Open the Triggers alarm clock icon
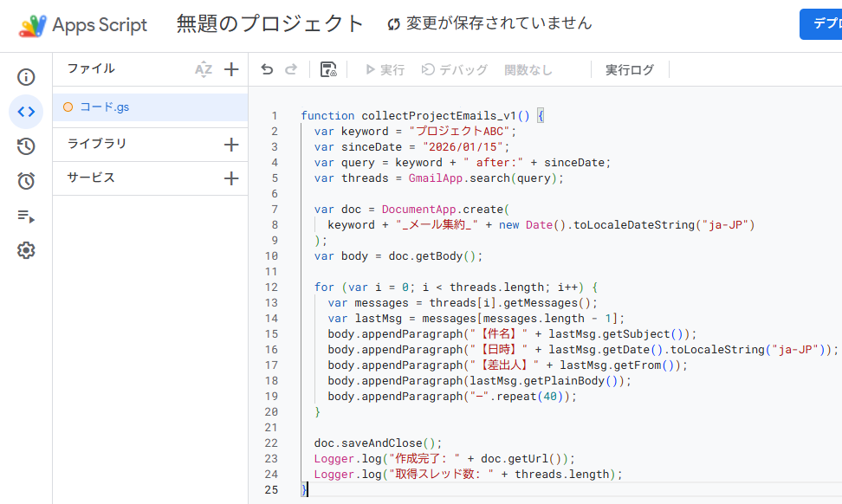Viewport: 842px width, 504px height. [26, 181]
